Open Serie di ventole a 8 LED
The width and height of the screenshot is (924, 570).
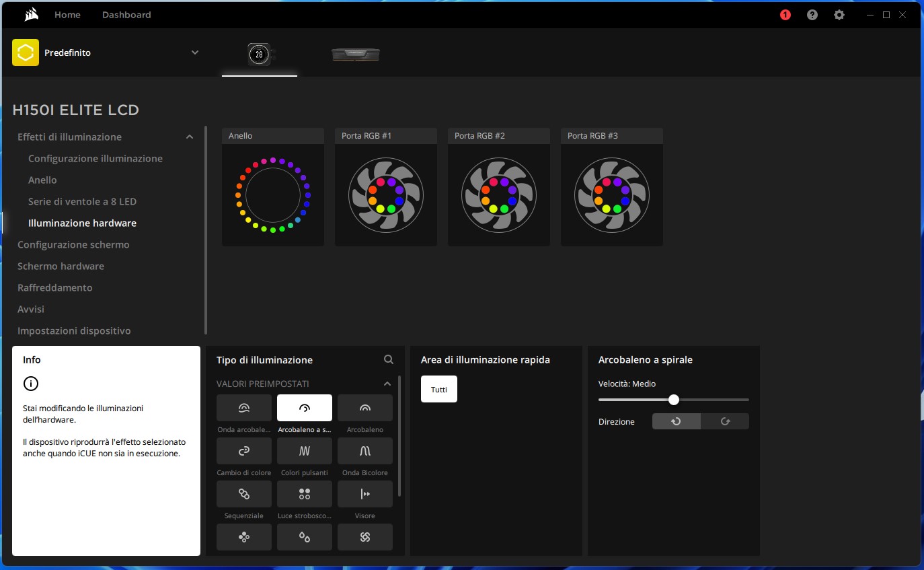(82, 201)
